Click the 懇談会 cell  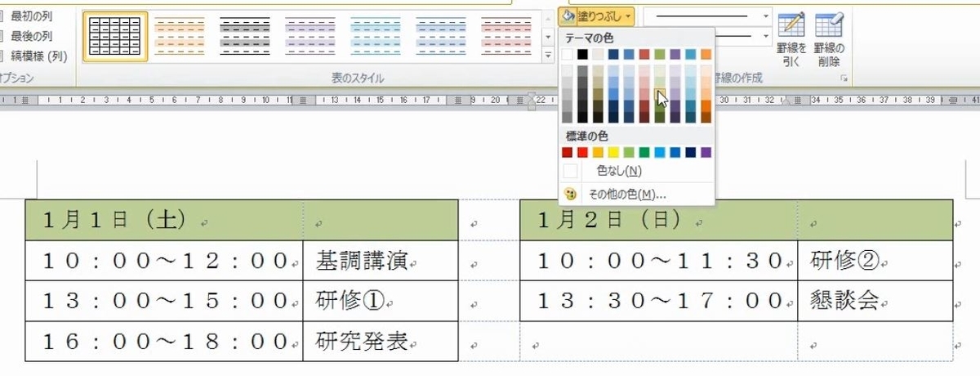coord(875,301)
